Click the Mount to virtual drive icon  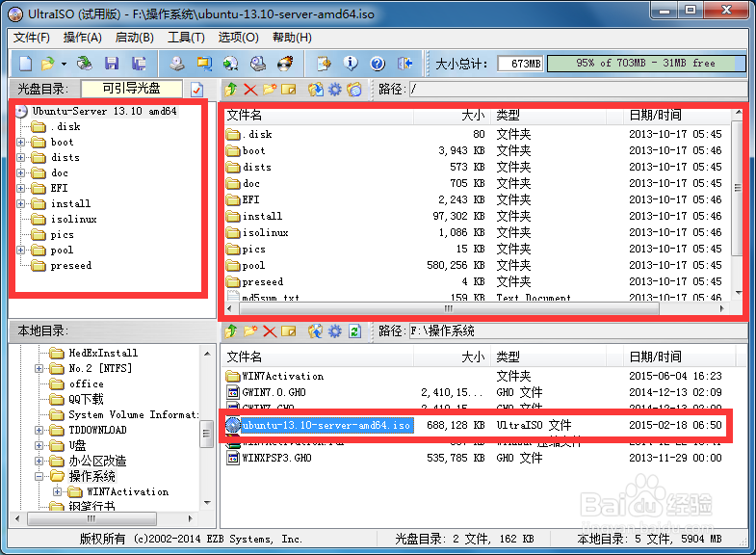pos(258,64)
